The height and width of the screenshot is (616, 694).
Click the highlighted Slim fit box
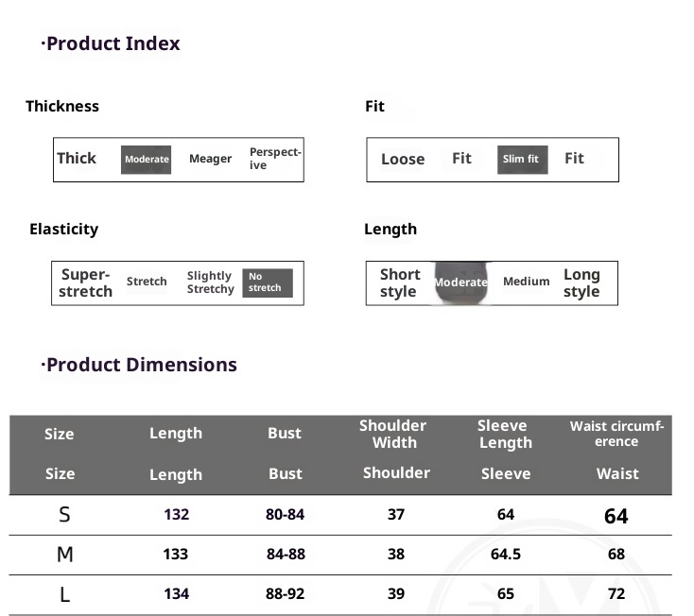coord(521,160)
